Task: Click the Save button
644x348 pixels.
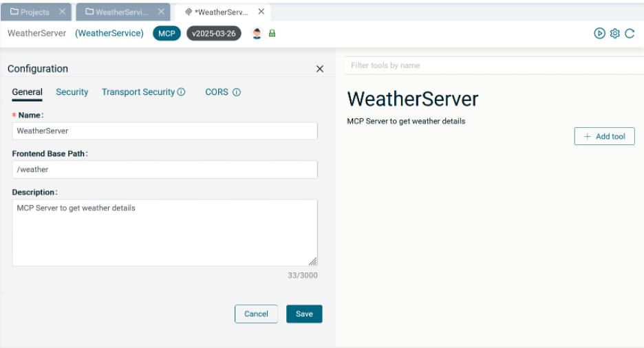Action: coord(304,314)
